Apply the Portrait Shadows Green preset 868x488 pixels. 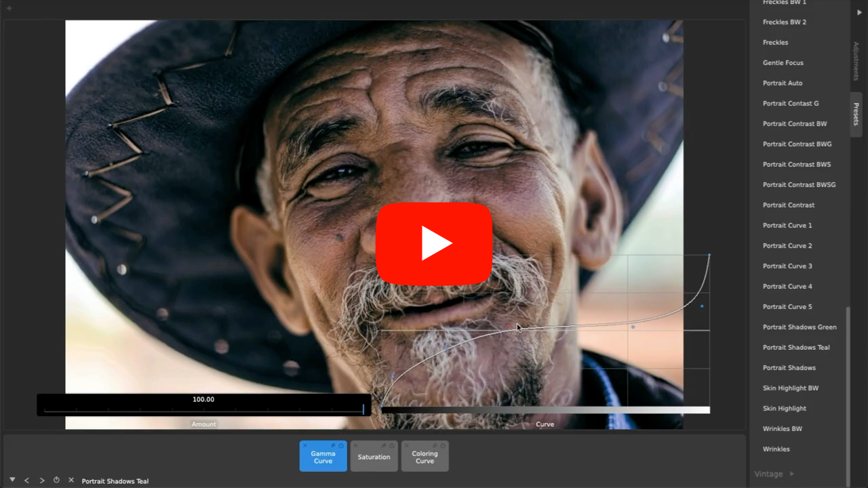click(800, 327)
